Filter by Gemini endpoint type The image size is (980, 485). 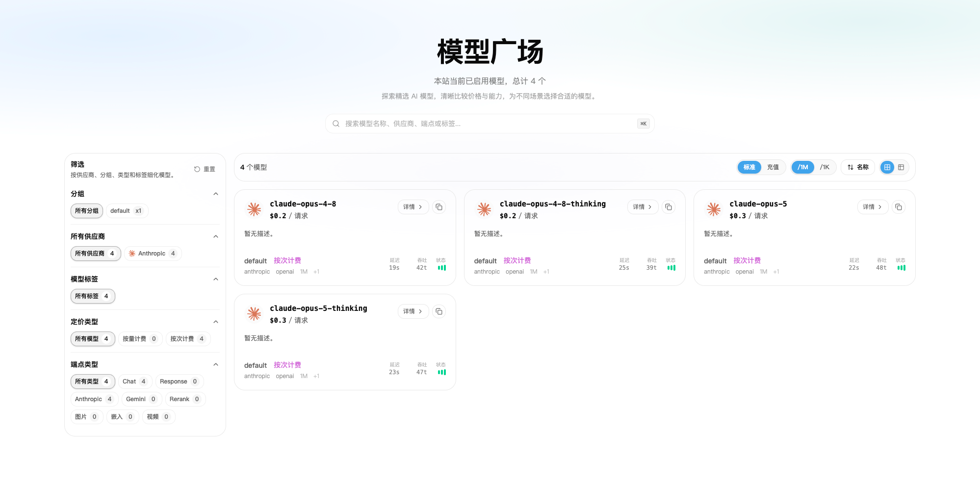pos(142,399)
